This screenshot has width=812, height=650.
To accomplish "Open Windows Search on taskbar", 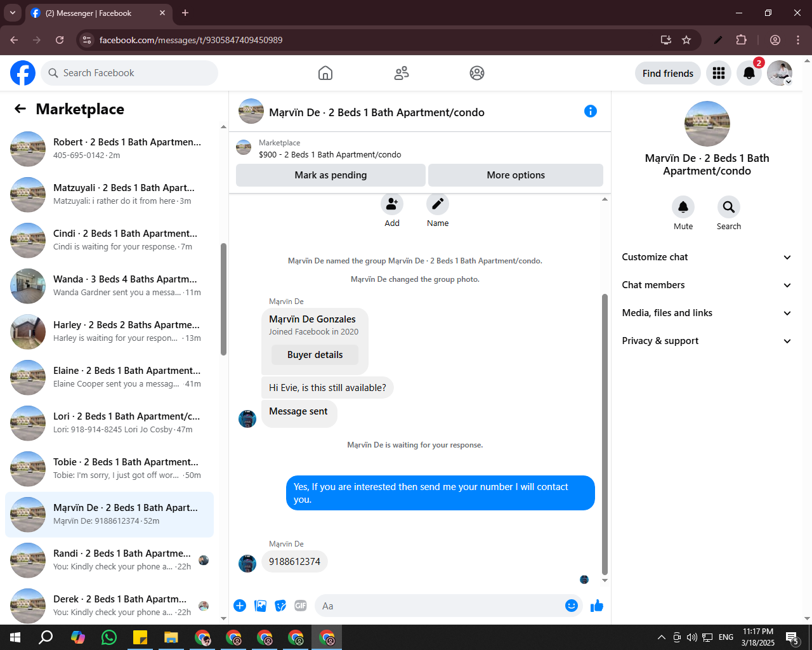I will (x=46, y=637).
